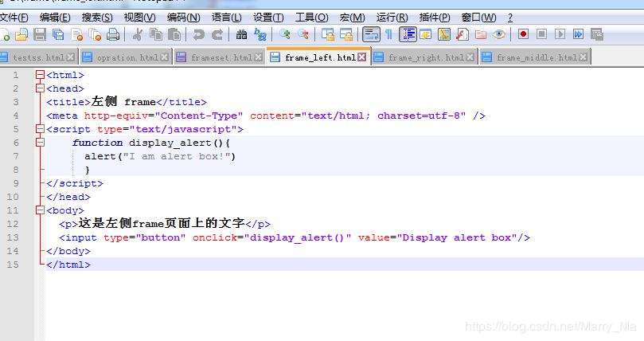Screen dimensions: 644x341
Task: Close the frame_right.html tab
Action: tap(470, 57)
